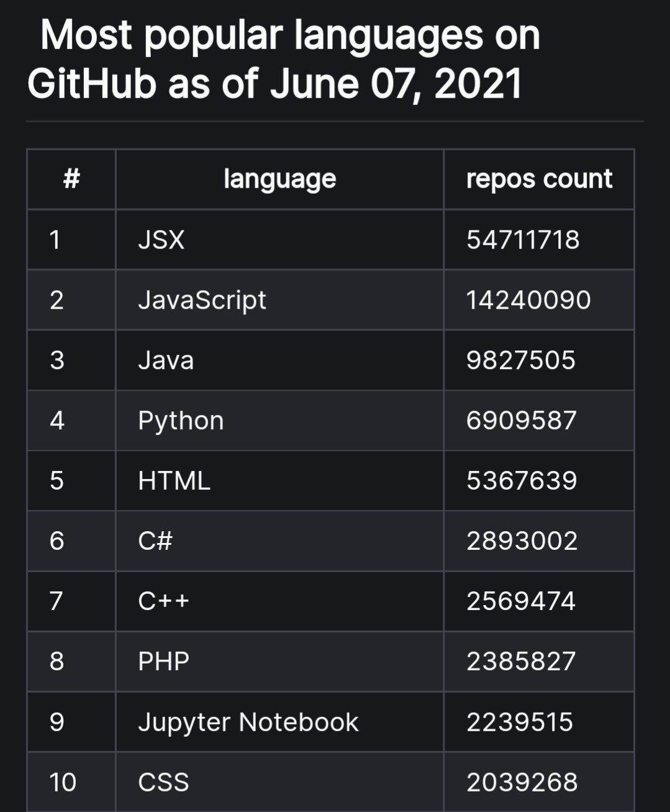
Task: Select the Jupyter Notebook cell
Action: [279, 722]
